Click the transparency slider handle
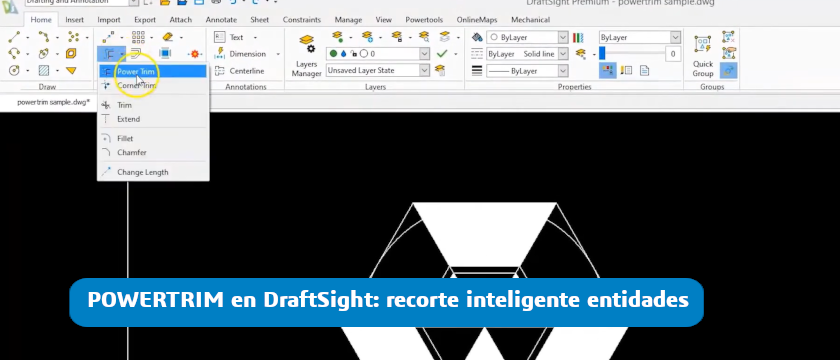The image size is (840, 360). [x=602, y=53]
